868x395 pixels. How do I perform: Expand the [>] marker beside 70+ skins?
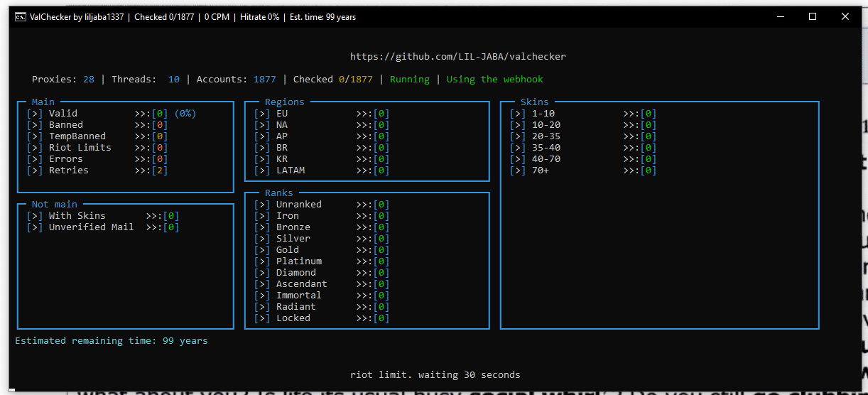(518, 171)
